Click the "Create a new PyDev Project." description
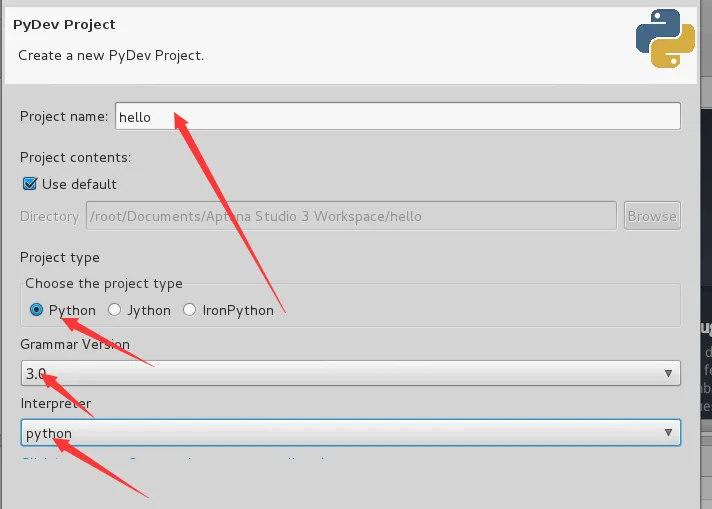The height and width of the screenshot is (509, 712). point(111,55)
